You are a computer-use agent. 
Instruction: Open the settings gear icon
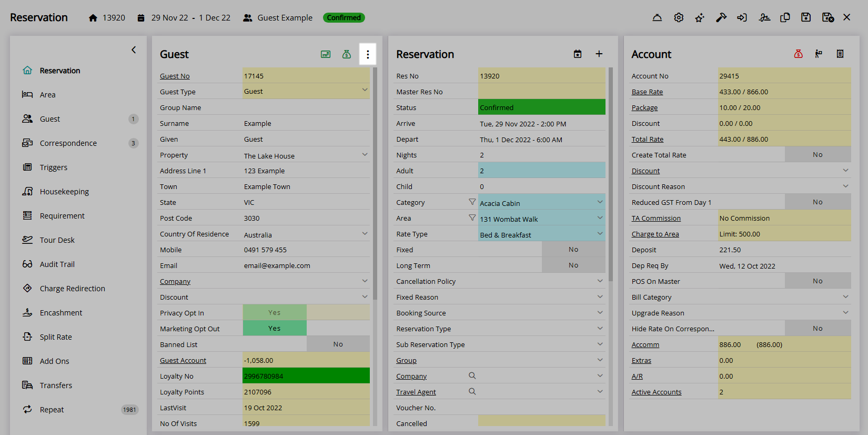(x=679, y=17)
